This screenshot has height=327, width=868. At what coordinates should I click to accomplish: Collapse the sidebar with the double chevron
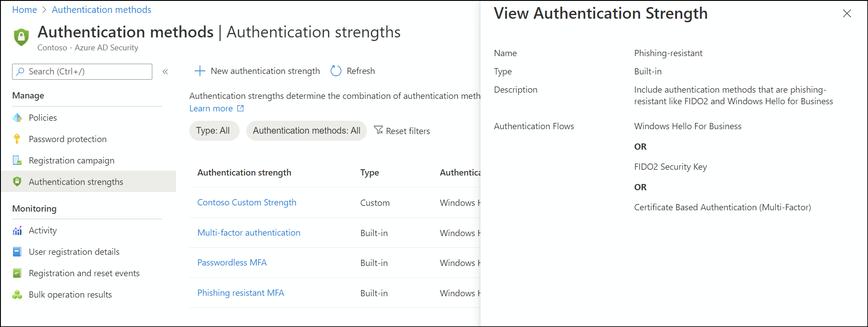(x=165, y=72)
